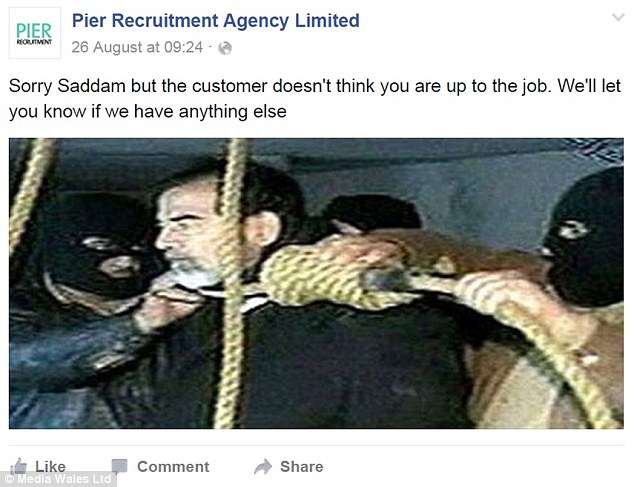Select the Share text button
Screen dimensions: 634x487
point(302,467)
